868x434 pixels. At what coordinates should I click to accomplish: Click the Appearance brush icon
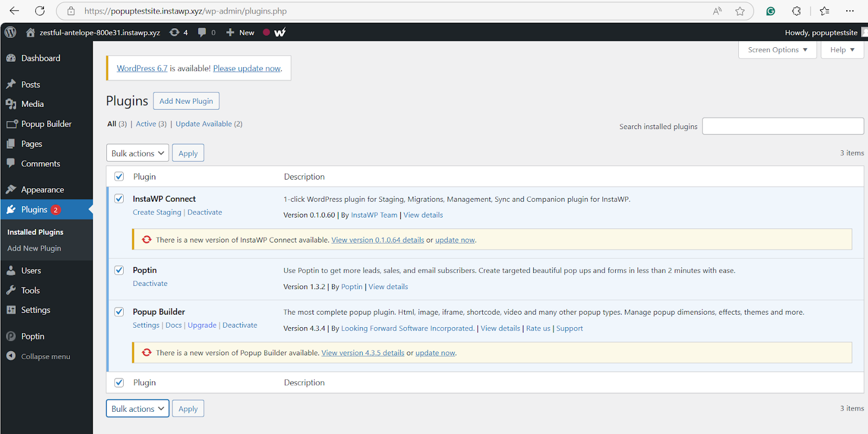point(11,190)
